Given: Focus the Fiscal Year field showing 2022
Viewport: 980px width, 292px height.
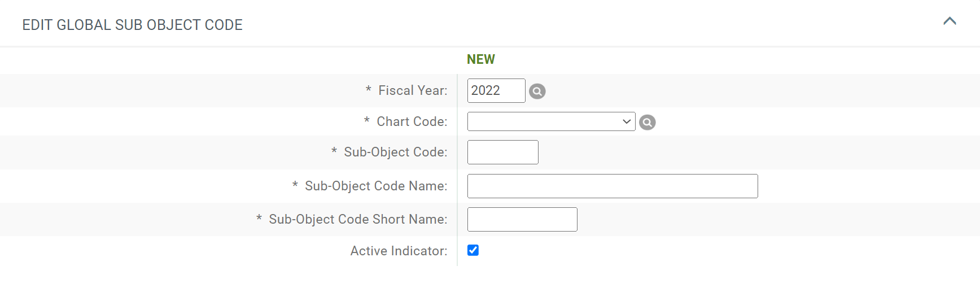Looking at the screenshot, I should pos(496,90).
